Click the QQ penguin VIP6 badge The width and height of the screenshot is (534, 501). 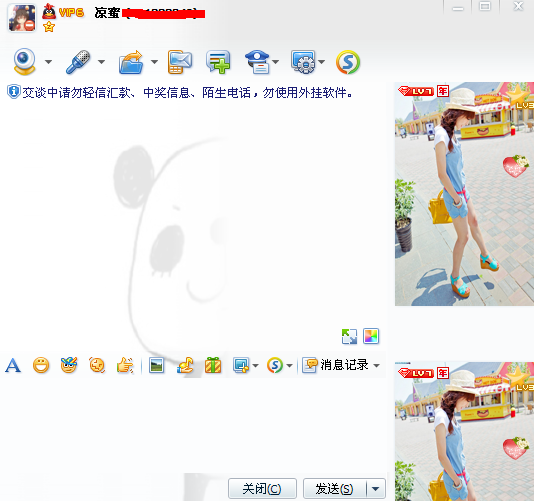[63, 12]
